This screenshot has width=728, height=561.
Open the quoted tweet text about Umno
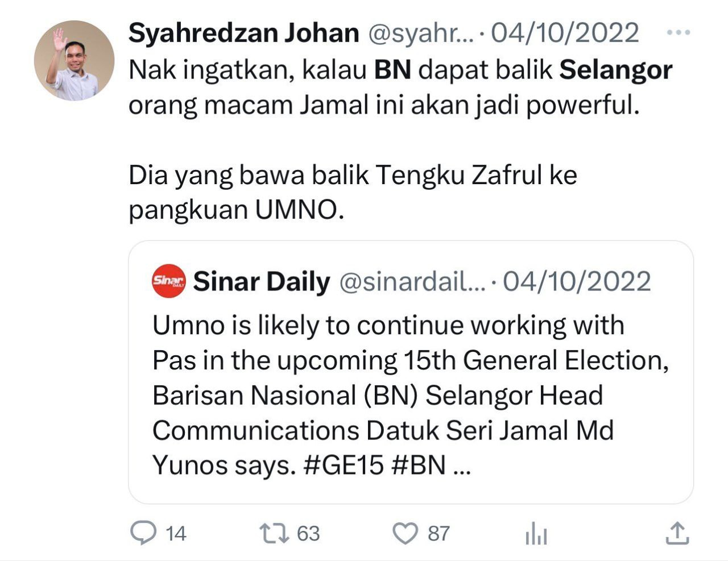click(411, 396)
